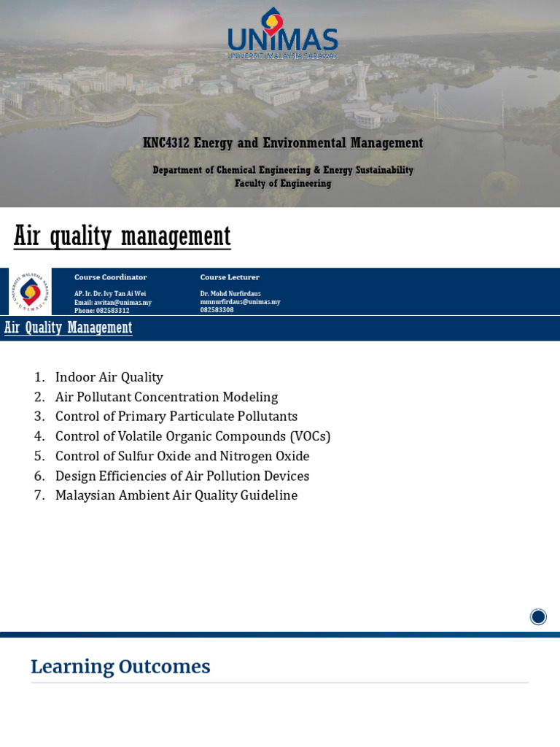Viewport: 560px width, 747px height.
Task: Click the blue circle slide marker
Action: coord(538,617)
